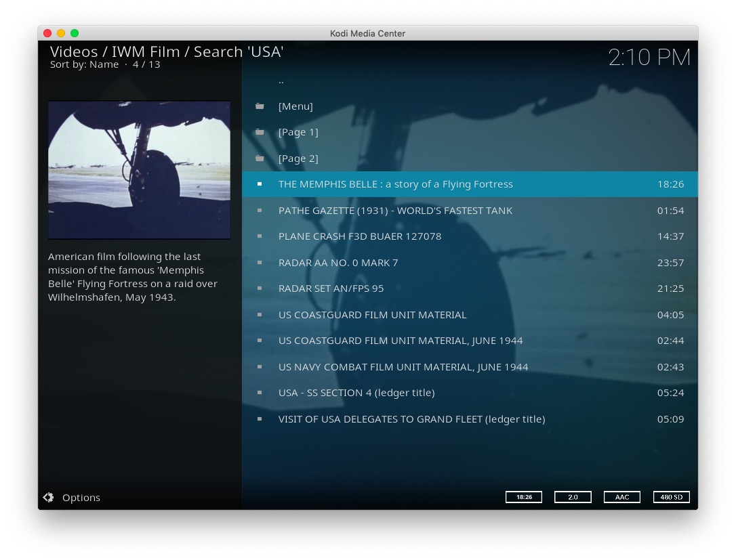This screenshot has height=560, width=736.
Task: Select PATHE GAZETTE World's Fastest Tank
Action: 395,211
